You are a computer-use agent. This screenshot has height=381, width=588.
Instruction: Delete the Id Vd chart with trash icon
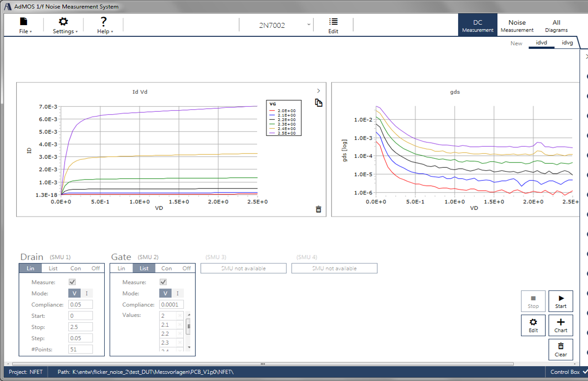pyautogui.click(x=318, y=209)
